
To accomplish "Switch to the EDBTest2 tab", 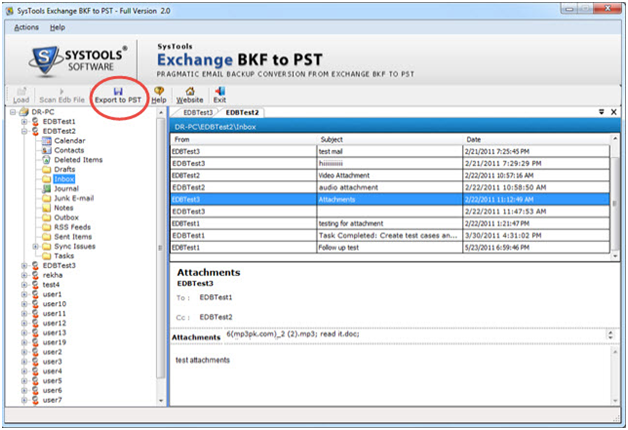I will coord(242,113).
